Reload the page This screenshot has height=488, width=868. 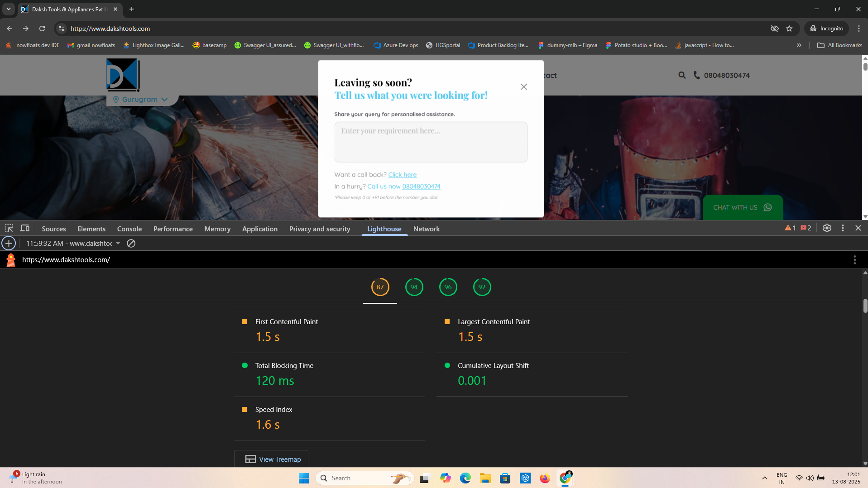42,29
